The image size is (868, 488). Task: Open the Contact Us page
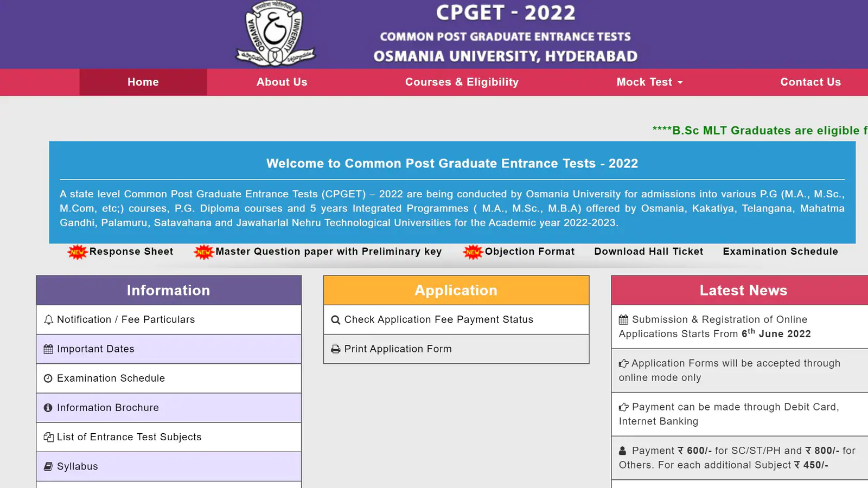coord(810,82)
